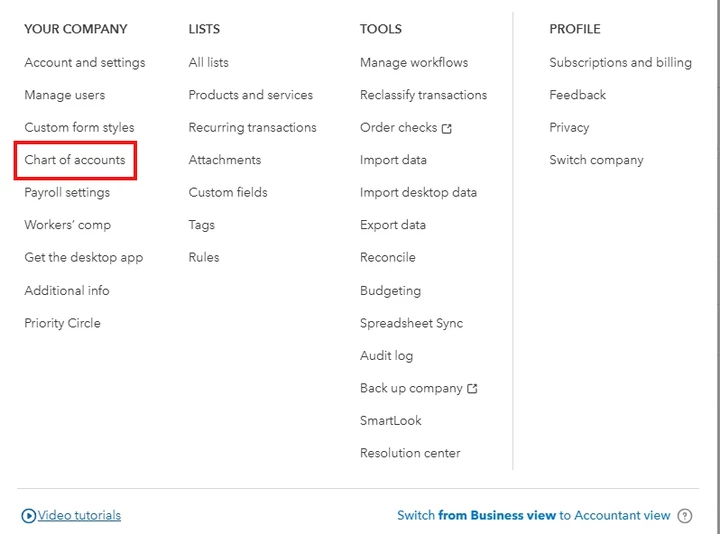The height and width of the screenshot is (534, 720).
Task: Select Payroll settings
Action: pyautogui.click(x=67, y=192)
